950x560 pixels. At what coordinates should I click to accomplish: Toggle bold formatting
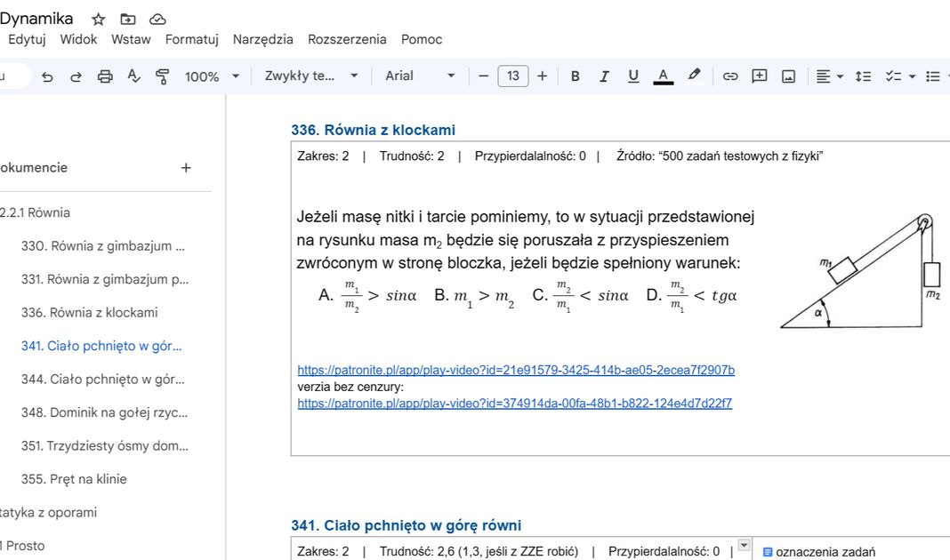pos(575,76)
